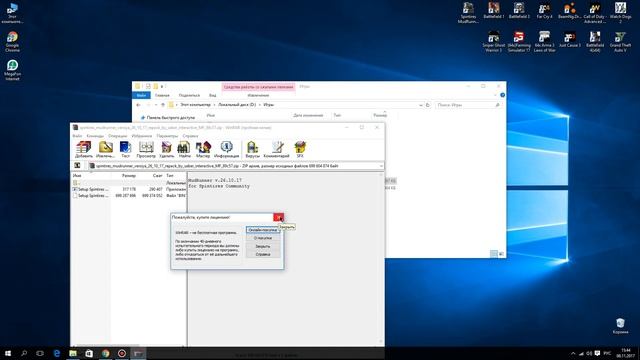Viewport: 640px width, 360px height.
Task: Open Spintires MudRunner desktop shortcut
Action: pyautogui.click(x=468, y=13)
